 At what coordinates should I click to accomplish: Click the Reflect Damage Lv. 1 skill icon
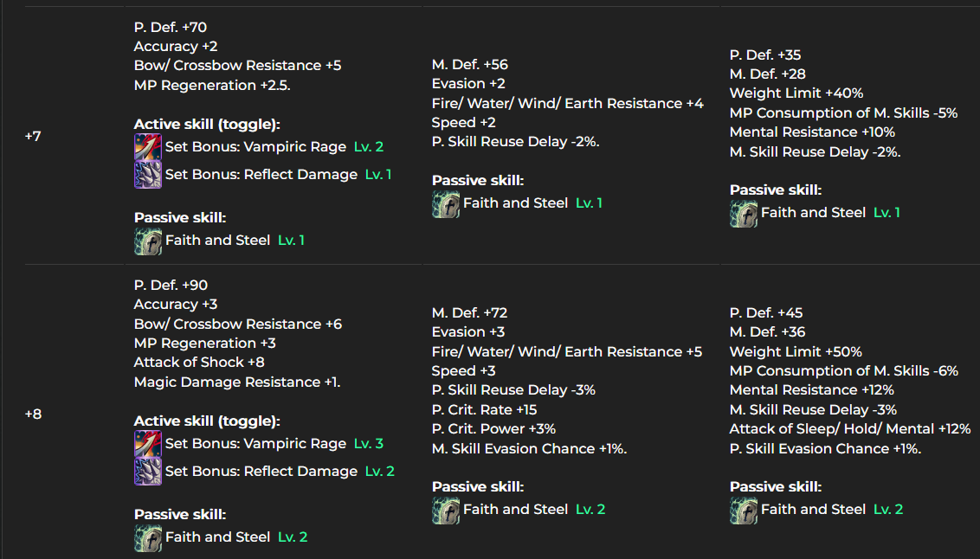point(148,175)
